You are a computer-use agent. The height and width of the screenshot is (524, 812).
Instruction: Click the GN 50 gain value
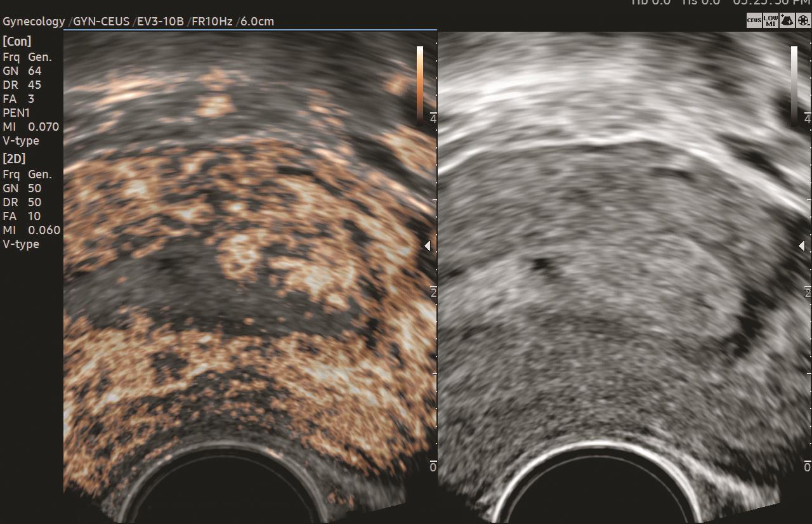pos(22,188)
